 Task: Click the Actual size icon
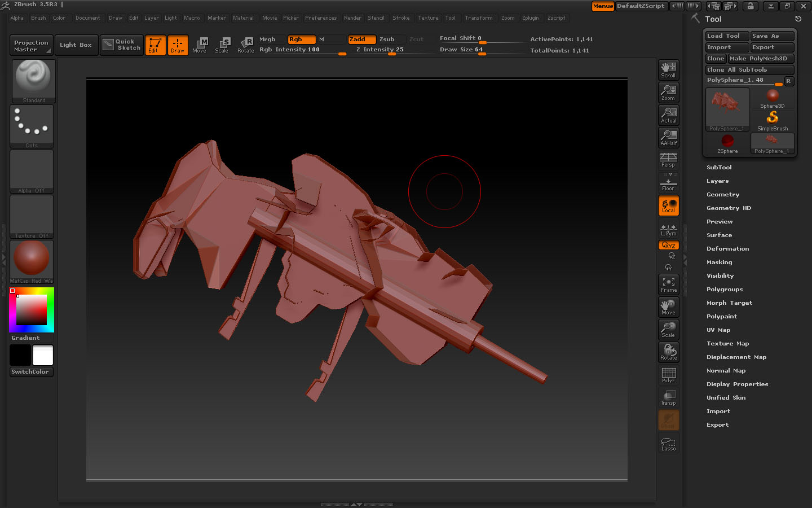coord(668,115)
